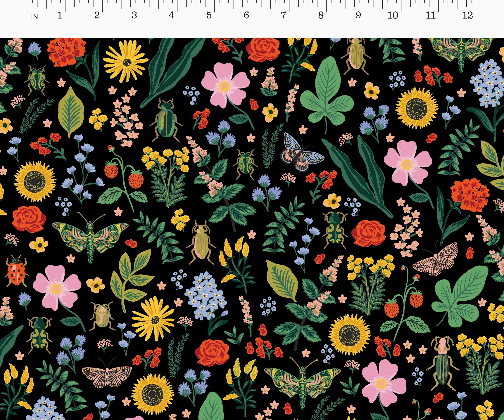Click the number 5 on the ruler

coord(209,15)
